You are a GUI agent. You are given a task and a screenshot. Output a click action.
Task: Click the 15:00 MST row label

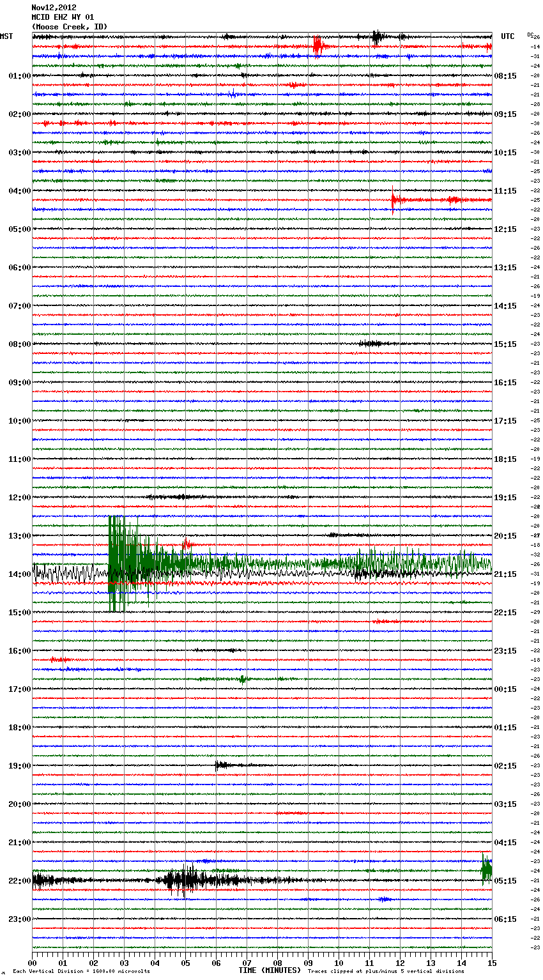click(x=20, y=613)
